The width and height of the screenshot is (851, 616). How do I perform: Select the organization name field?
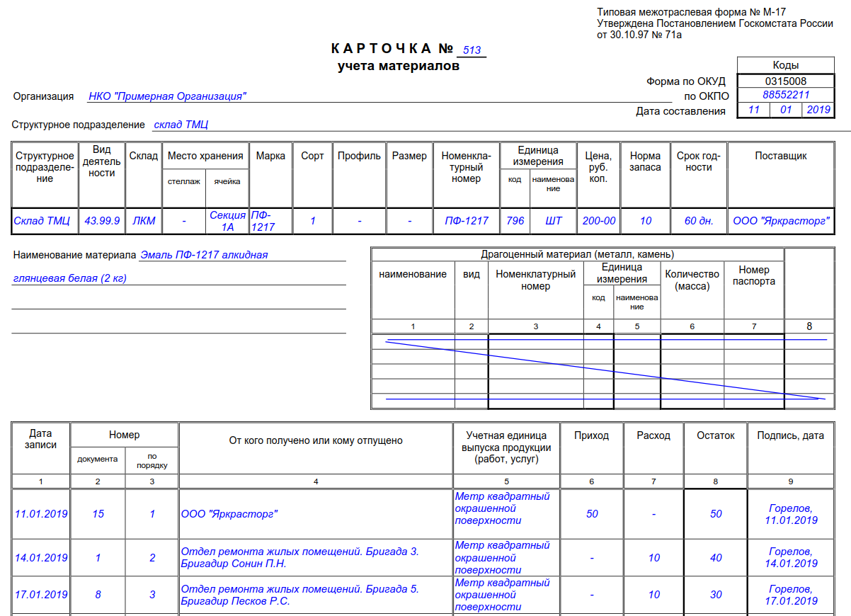pyautogui.click(x=168, y=96)
